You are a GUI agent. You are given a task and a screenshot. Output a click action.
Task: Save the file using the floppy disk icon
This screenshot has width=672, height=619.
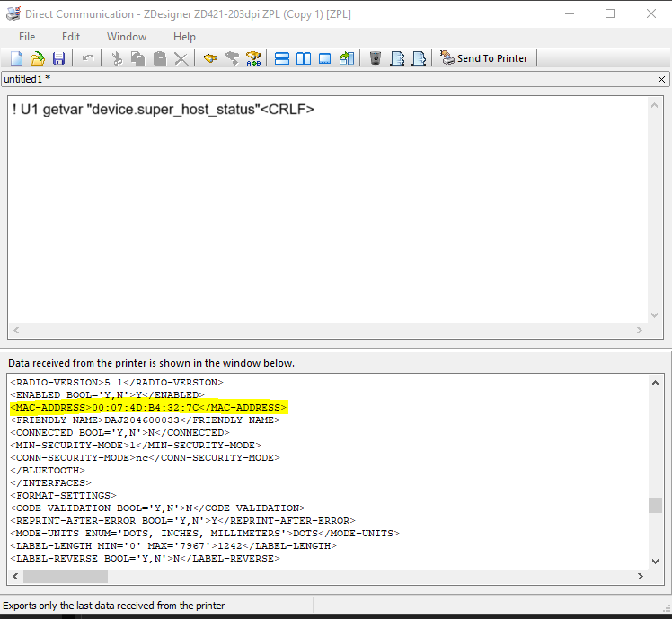[58, 58]
